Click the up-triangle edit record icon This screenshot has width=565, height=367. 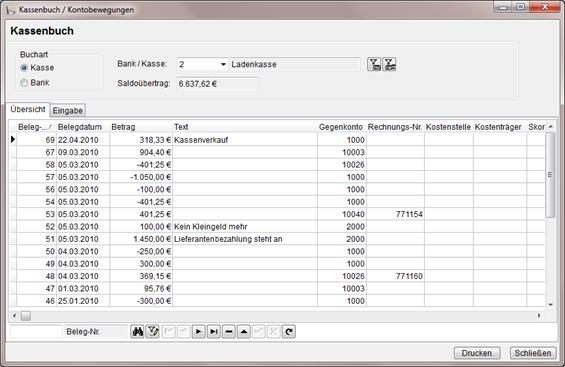(244, 331)
